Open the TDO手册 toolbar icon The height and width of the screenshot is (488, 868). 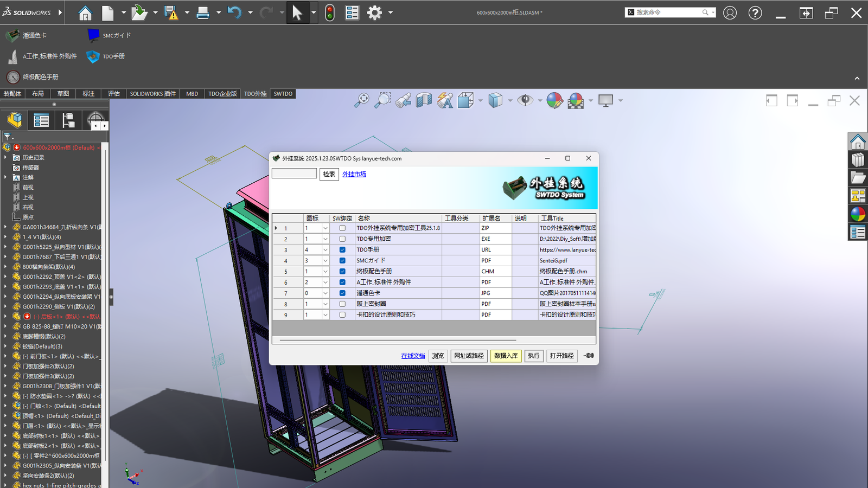(93, 56)
